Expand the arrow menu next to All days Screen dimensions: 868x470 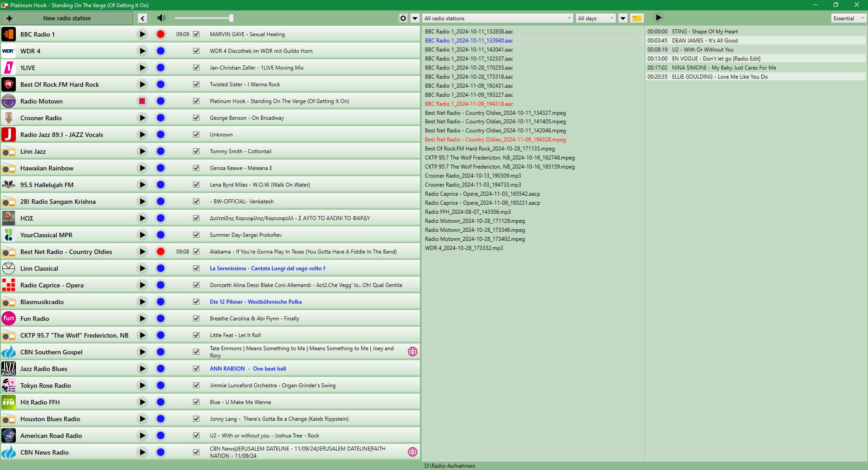pyautogui.click(x=623, y=18)
